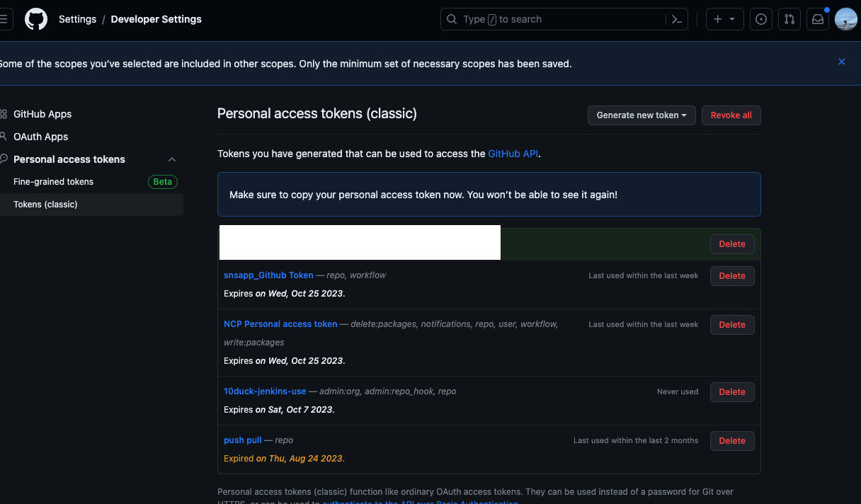Open Generate new token dropdown

[x=642, y=115]
